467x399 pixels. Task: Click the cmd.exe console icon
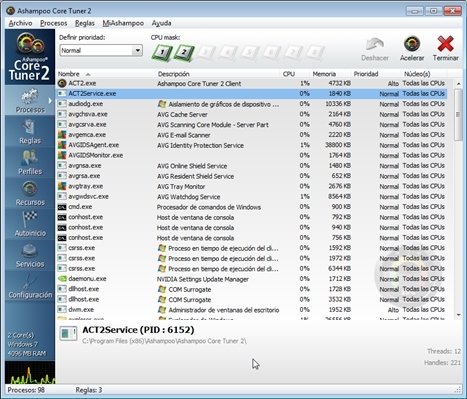(x=62, y=207)
